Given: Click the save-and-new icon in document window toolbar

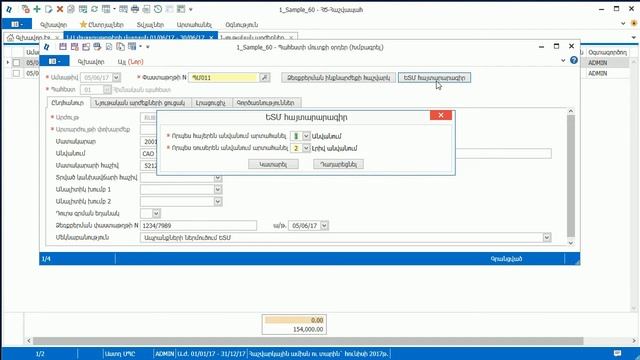Looking at the screenshot, I should point(74,47).
